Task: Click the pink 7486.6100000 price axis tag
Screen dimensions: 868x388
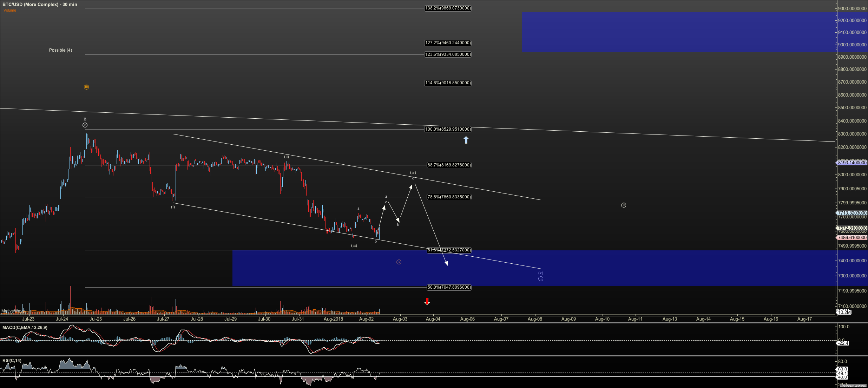Action: (852, 237)
